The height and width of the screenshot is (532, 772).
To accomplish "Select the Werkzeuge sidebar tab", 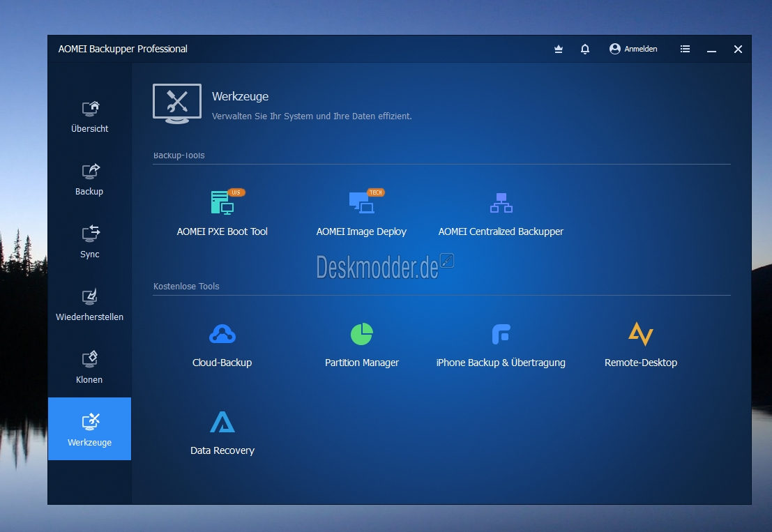I will 89,429.
